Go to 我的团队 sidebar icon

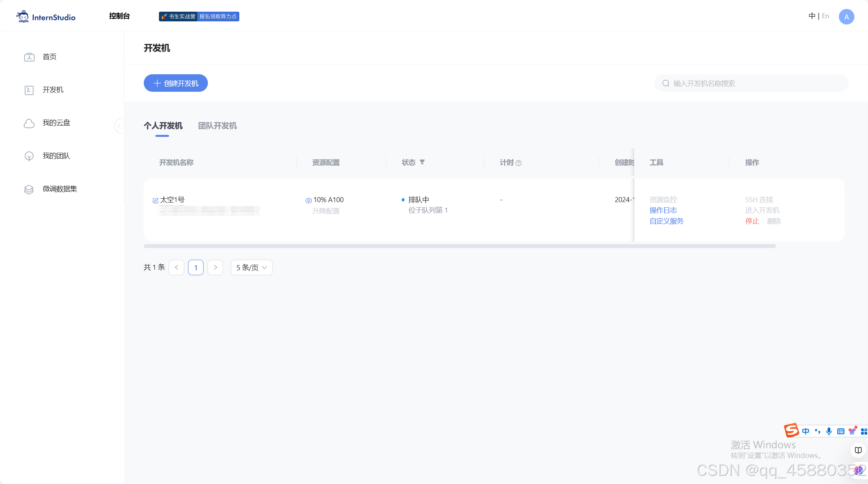tap(29, 156)
